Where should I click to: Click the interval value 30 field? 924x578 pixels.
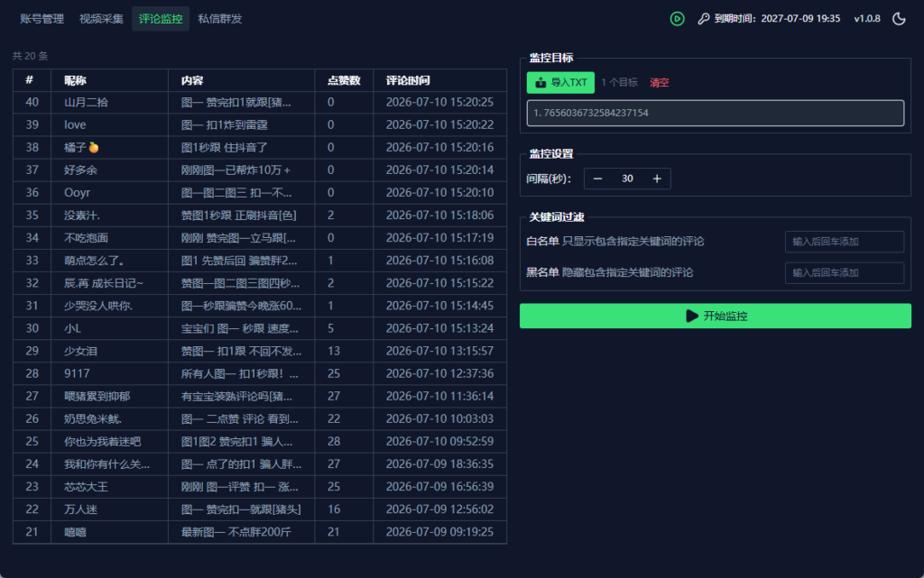coord(627,179)
